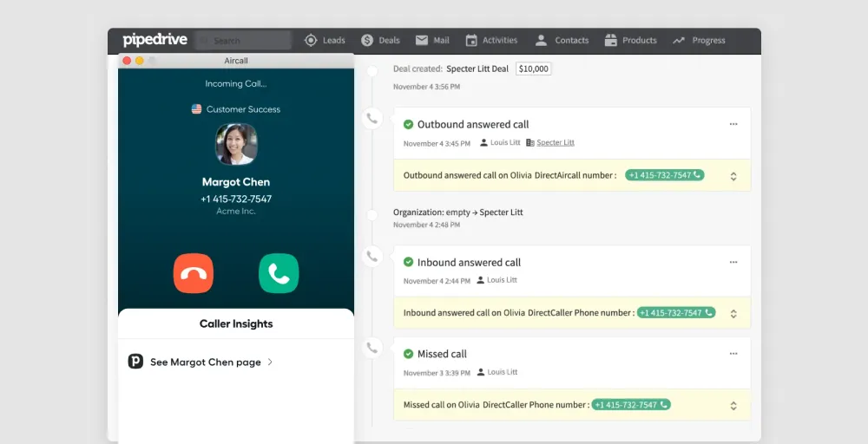
Task: Expand the Inbound answered call note
Action: click(x=733, y=314)
